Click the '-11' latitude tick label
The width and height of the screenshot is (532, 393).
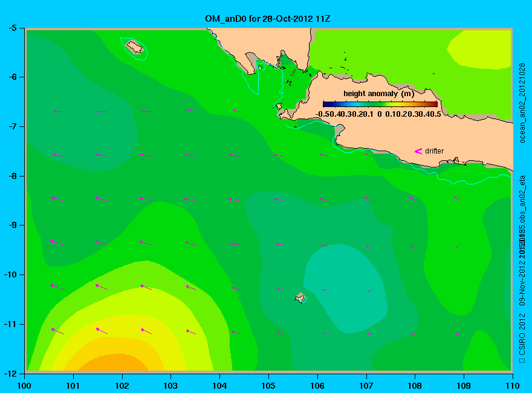pos(10,324)
